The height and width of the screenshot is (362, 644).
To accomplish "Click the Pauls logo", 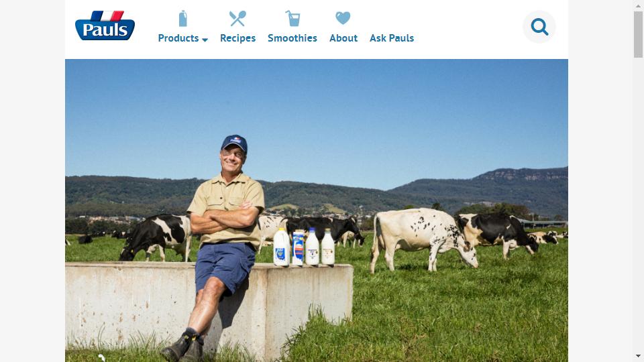I will click(105, 25).
